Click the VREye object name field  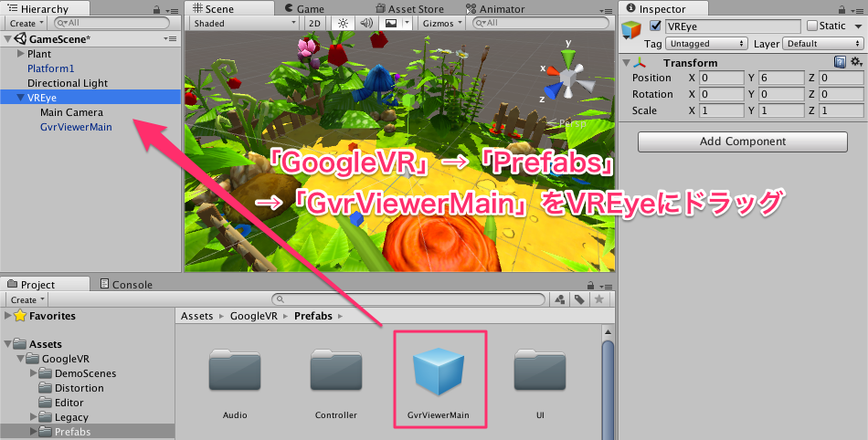pyautogui.click(x=733, y=26)
